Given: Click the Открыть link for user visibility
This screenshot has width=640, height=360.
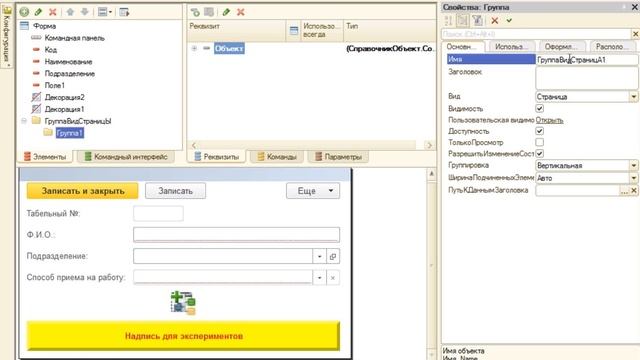Looking at the screenshot, I should (549, 120).
